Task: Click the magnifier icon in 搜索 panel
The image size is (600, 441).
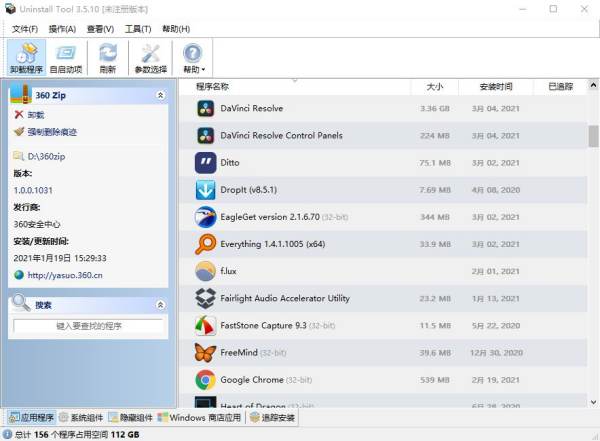Action: (x=21, y=303)
